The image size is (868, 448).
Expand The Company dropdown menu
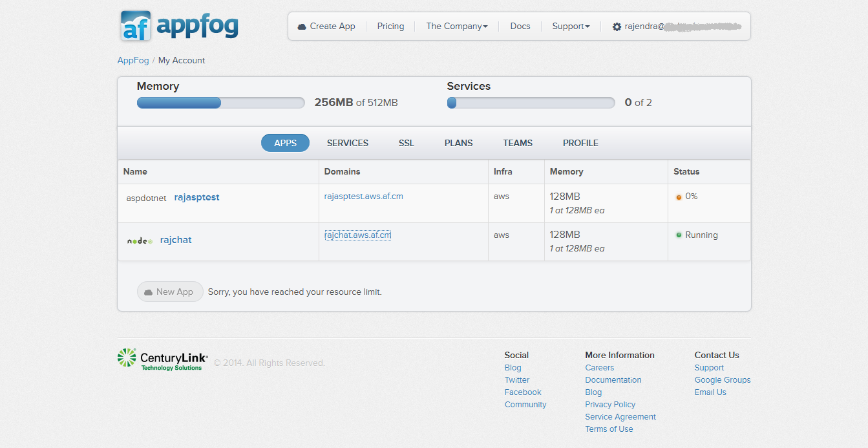click(456, 27)
